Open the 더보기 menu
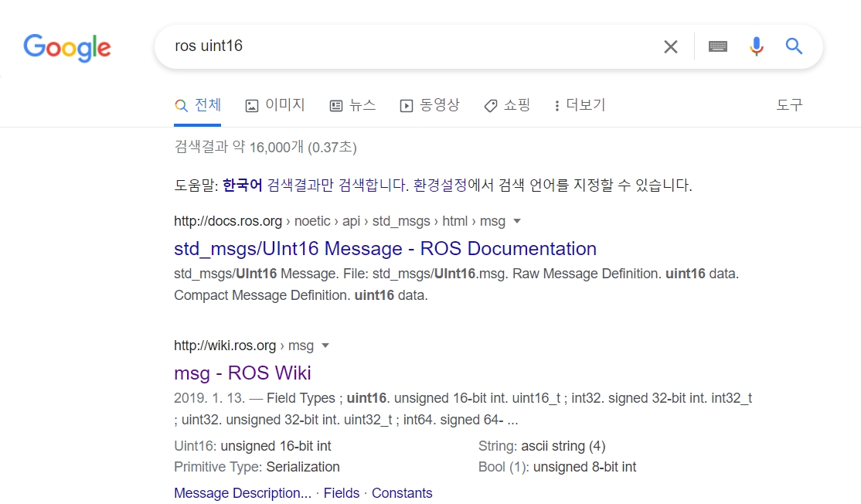 (580, 105)
